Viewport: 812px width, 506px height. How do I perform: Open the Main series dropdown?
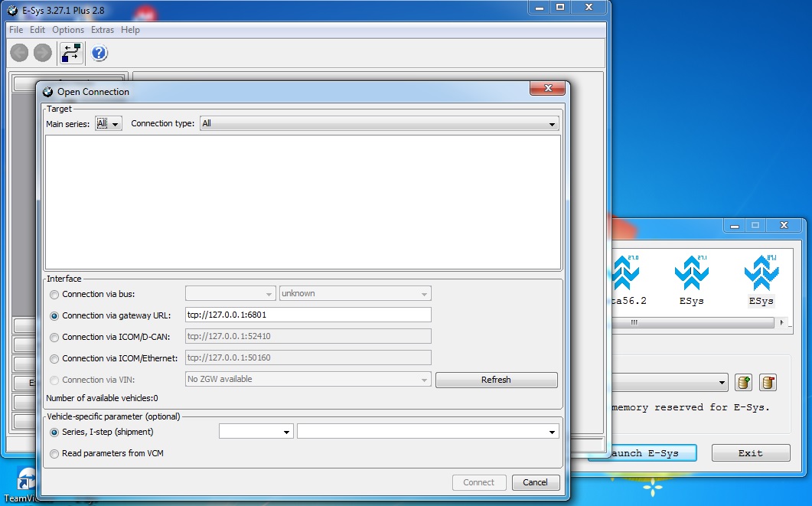click(x=108, y=124)
